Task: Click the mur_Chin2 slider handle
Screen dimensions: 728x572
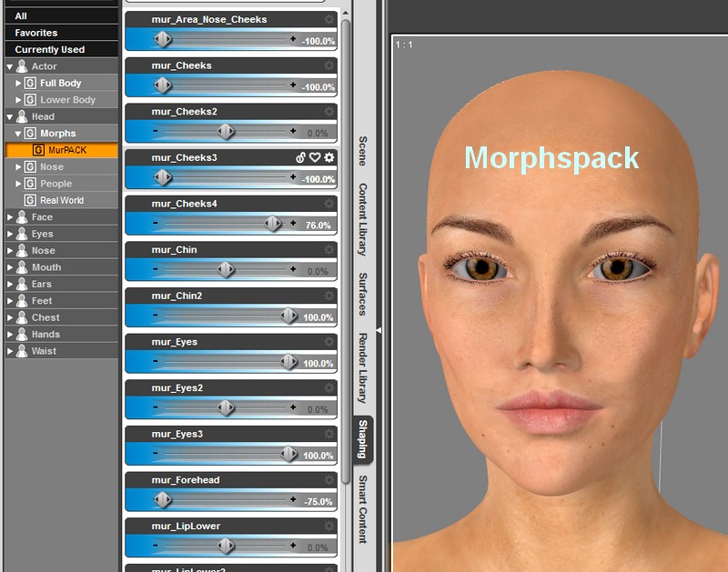Action: point(288,316)
